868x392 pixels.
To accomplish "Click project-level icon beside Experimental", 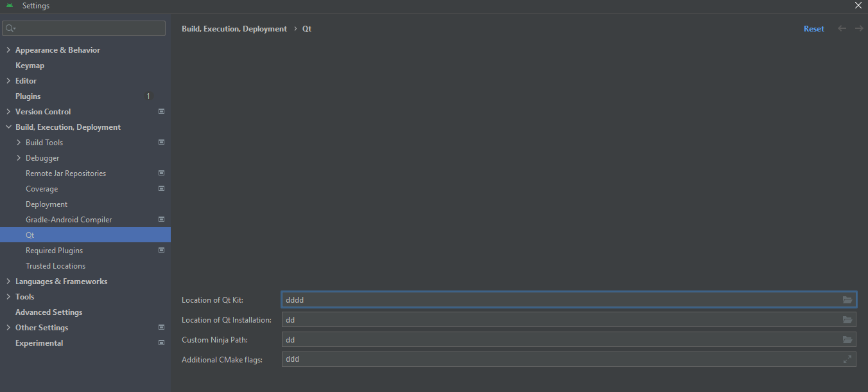I will [x=161, y=343].
